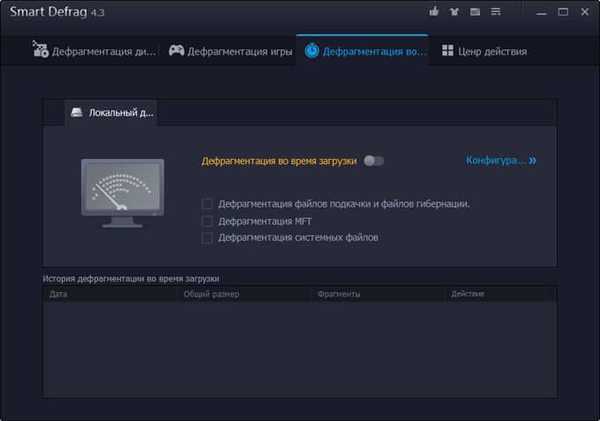The image size is (600, 421).
Task: Open the skin selector shirt icon
Action: point(456,13)
